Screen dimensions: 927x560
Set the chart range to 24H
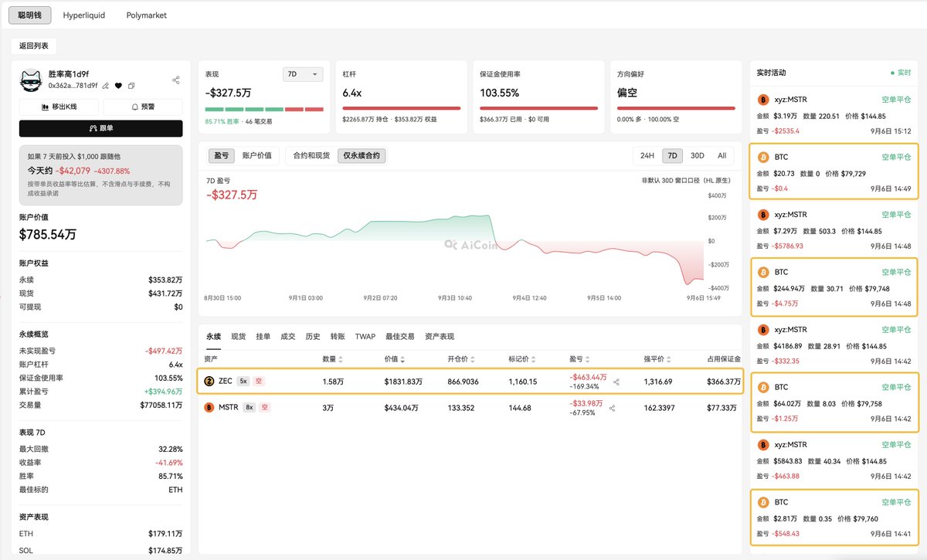click(647, 155)
